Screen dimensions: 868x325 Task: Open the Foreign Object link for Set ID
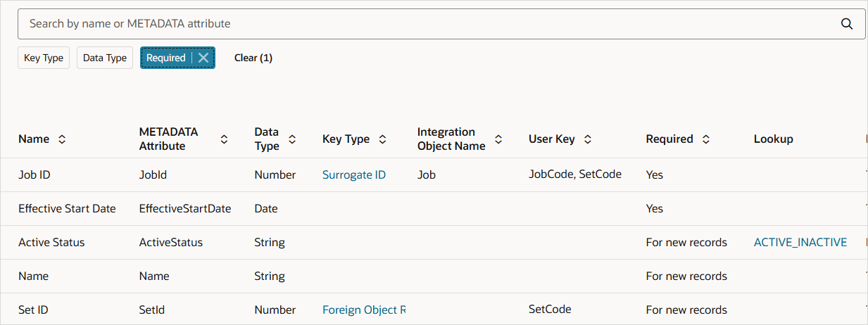[363, 310]
